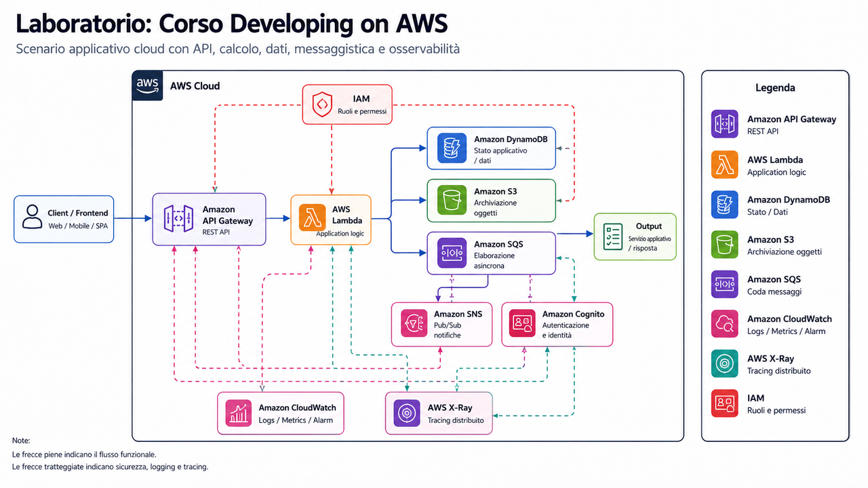The height and width of the screenshot is (488, 868).
Task: Select the X-Ray icon in the Legenda
Action: pyautogui.click(x=725, y=363)
